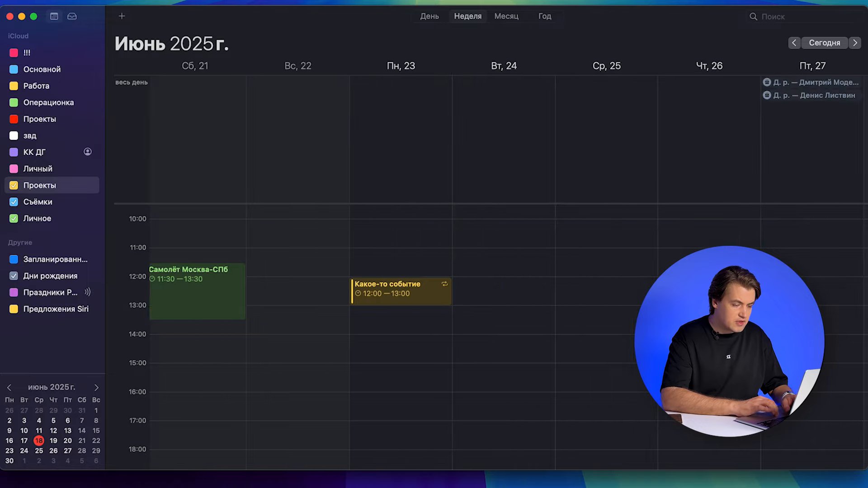Toggle the Предложения Siri checkbox

pyautogui.click(x=14, y=309)
